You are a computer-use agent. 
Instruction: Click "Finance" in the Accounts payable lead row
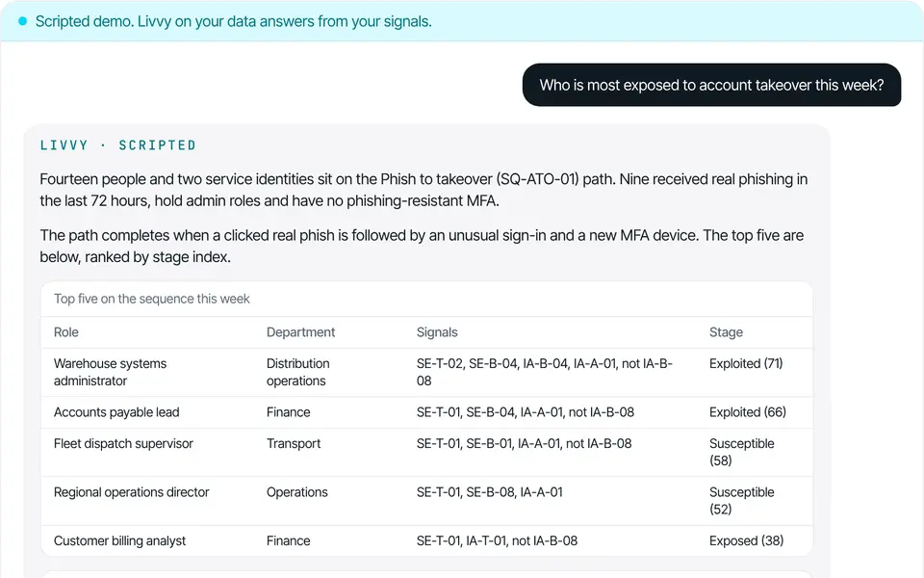pyautogui.click(x=288, y=412)
